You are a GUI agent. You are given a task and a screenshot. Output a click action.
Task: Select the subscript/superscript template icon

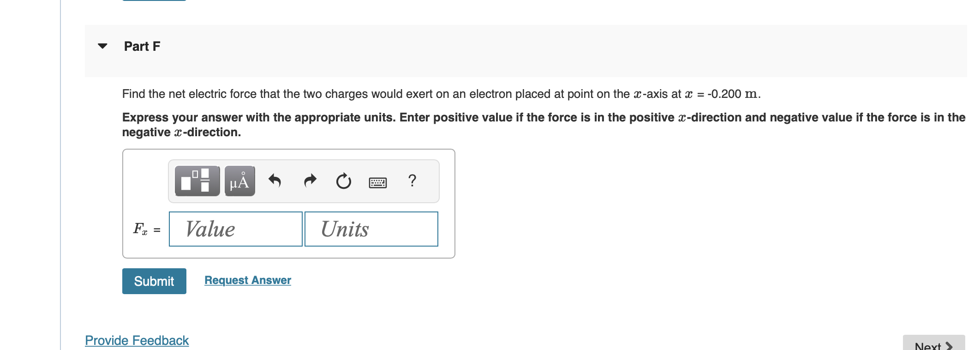(196, 181)
